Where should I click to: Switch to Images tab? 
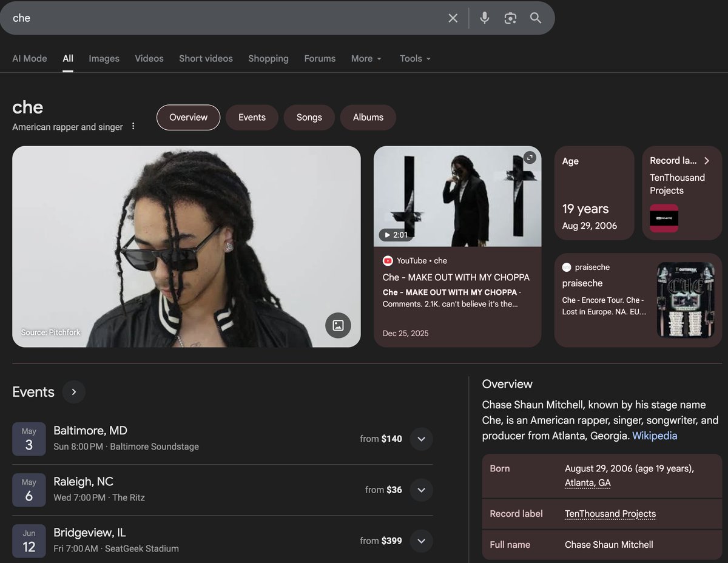pos(104,58)
